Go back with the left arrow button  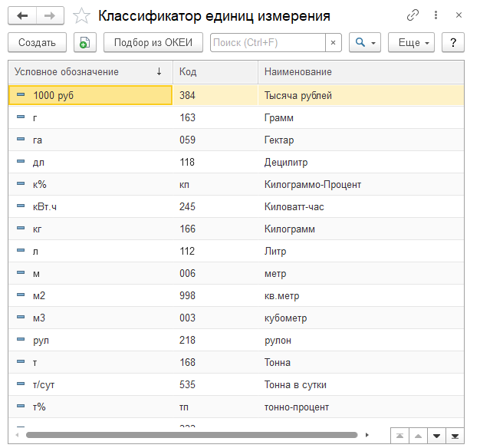tap(22, 15)
